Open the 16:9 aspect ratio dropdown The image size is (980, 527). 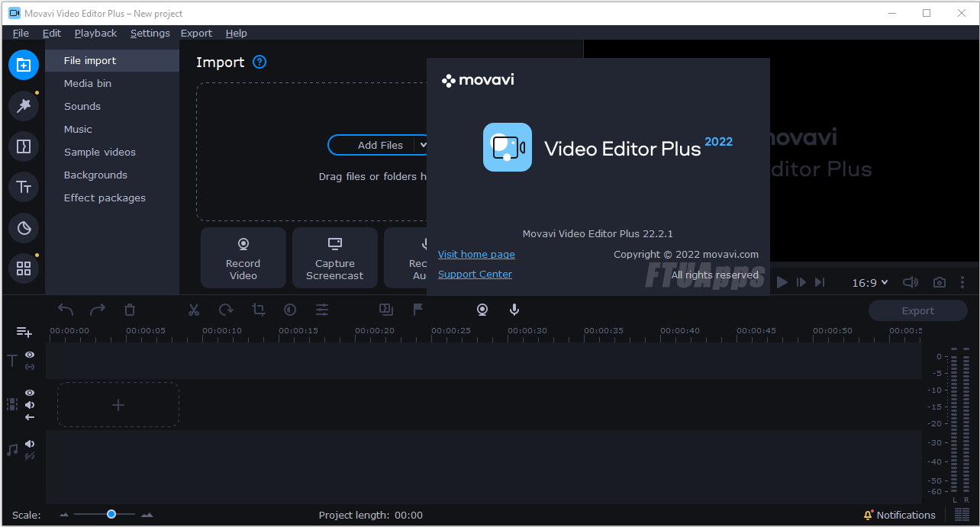[x=870, y=283]
